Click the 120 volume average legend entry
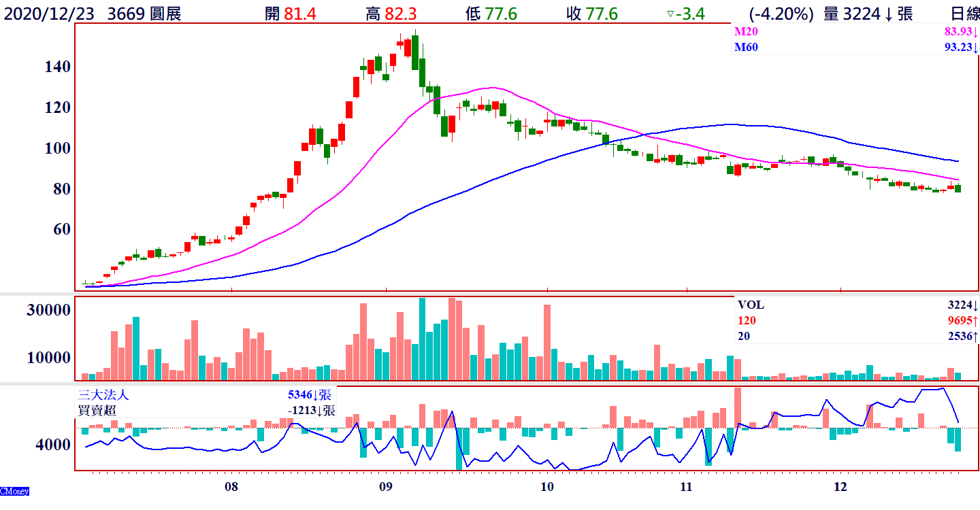 tap(747, 320)
